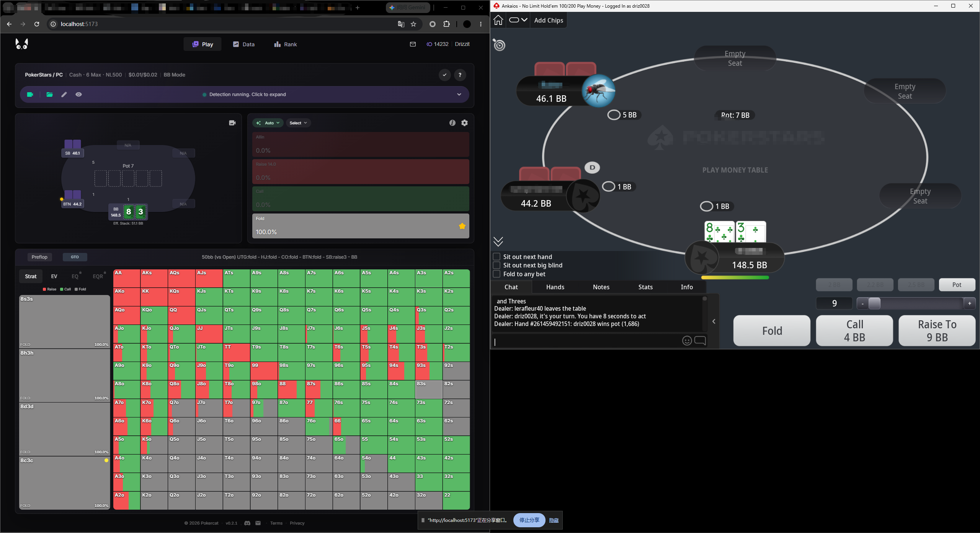Switch to the Rank tab
Viewport: 980px width, 533px height.
[286, 44]
